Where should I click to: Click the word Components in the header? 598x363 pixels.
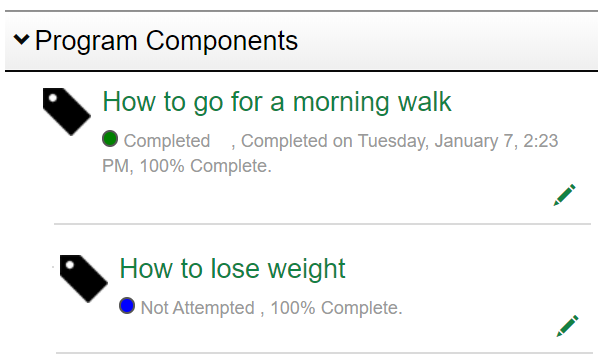click(222, 40)
